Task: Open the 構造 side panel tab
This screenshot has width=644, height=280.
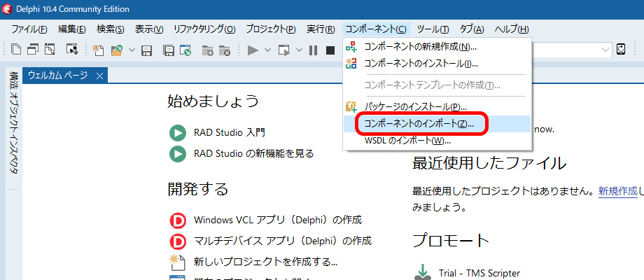Action: pos(15,81)
